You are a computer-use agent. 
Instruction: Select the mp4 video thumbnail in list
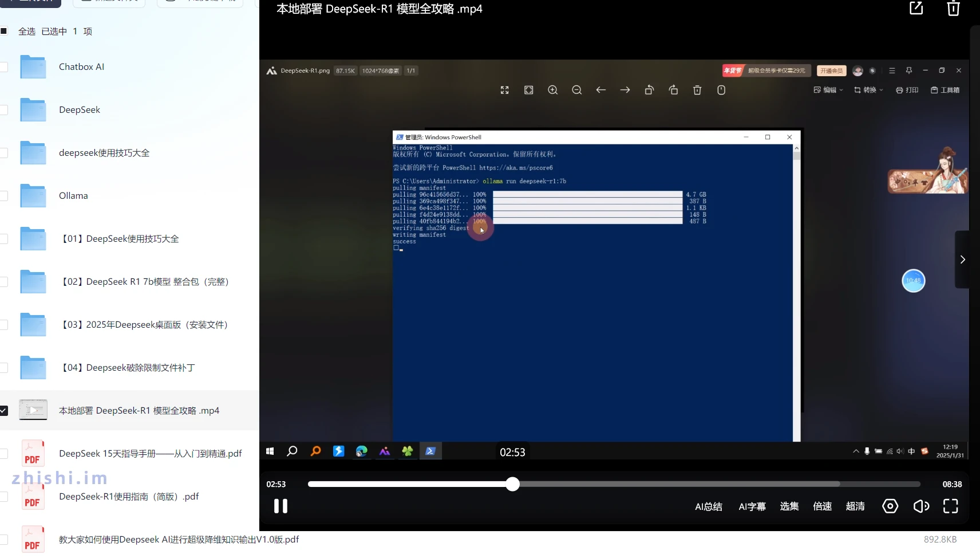click(x=33, y=410)
